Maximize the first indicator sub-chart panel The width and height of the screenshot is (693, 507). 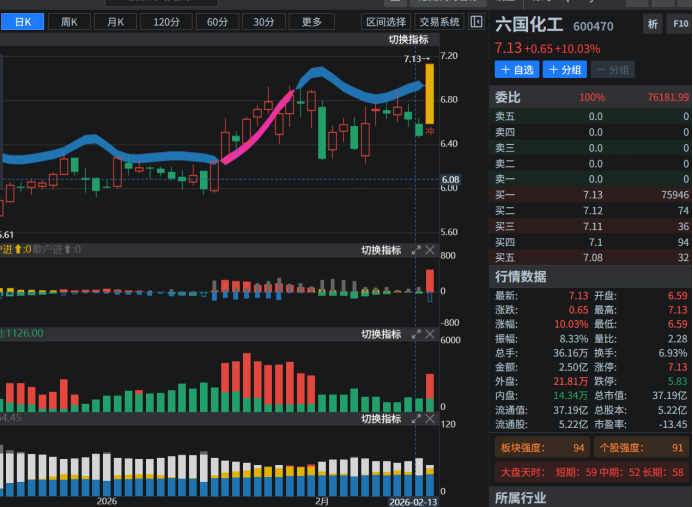click(x=416, y=250)
